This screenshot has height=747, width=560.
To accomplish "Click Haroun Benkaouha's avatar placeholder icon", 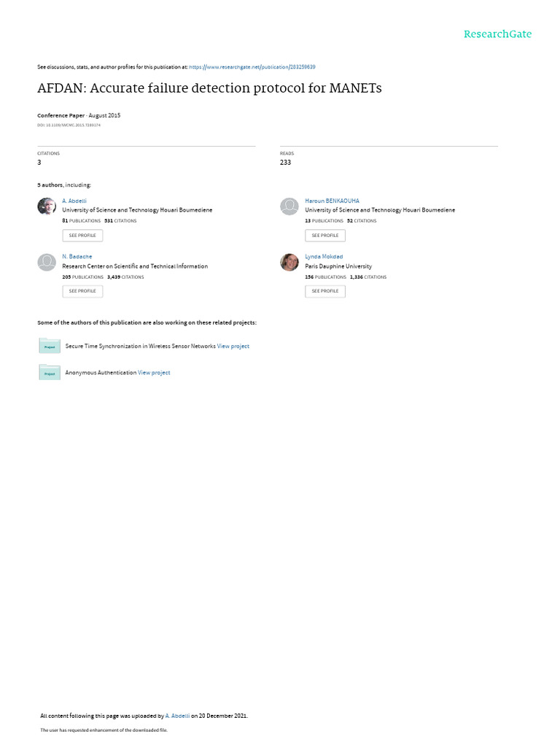I will pyautogui.click(x=289, y=206).
